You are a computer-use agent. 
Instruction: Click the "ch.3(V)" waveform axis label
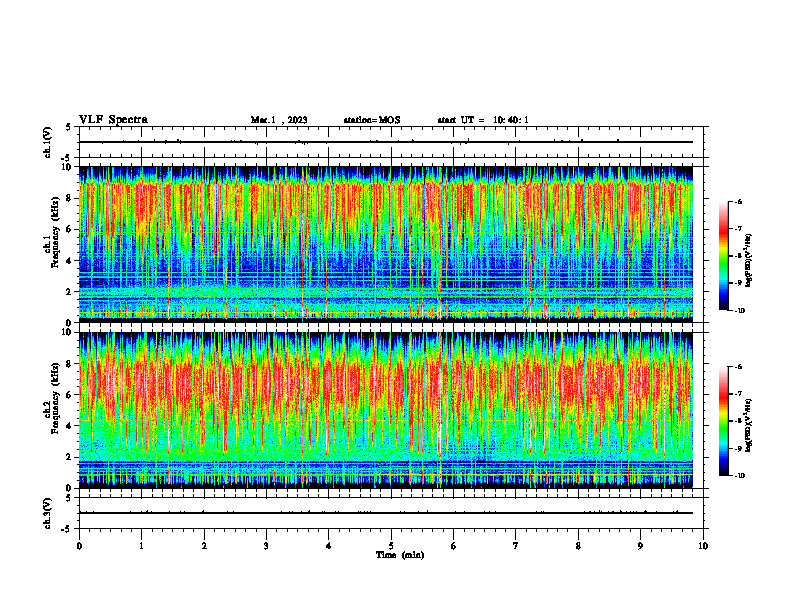pyautogui.click(x=48, y=513)
